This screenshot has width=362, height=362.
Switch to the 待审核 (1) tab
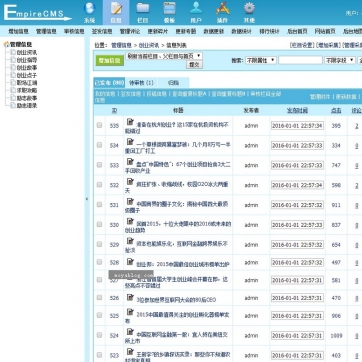pos(141,83)
